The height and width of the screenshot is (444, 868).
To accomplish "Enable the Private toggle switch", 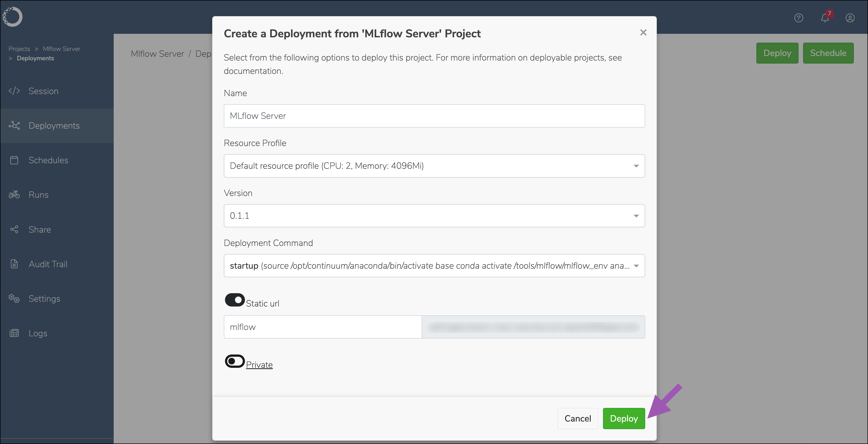I will tap(234, 362).
